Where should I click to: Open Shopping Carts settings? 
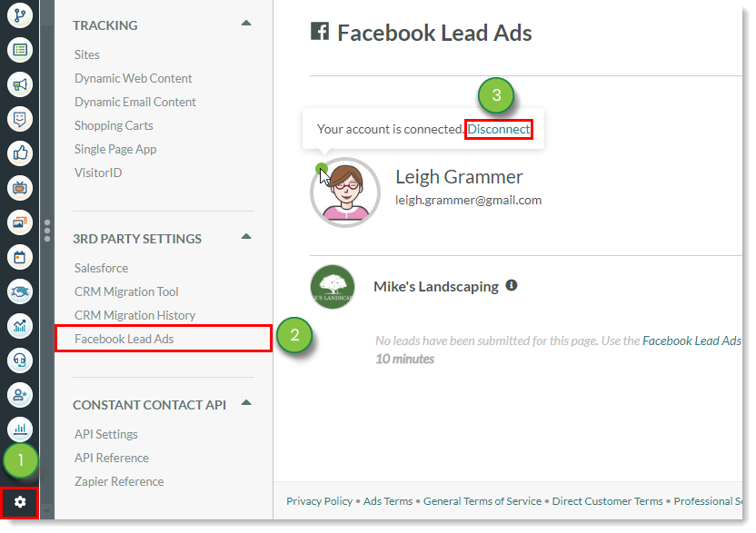[x=114, y=125]
